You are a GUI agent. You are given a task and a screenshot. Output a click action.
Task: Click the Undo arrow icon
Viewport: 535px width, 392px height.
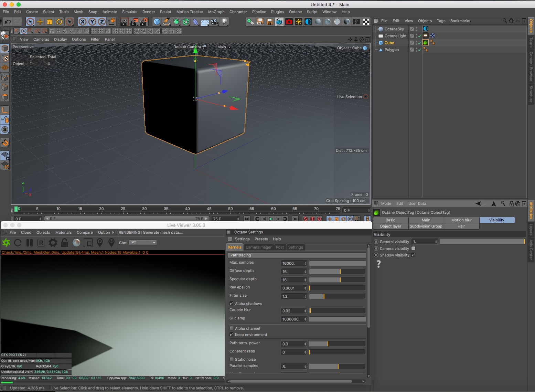[8, 22]
